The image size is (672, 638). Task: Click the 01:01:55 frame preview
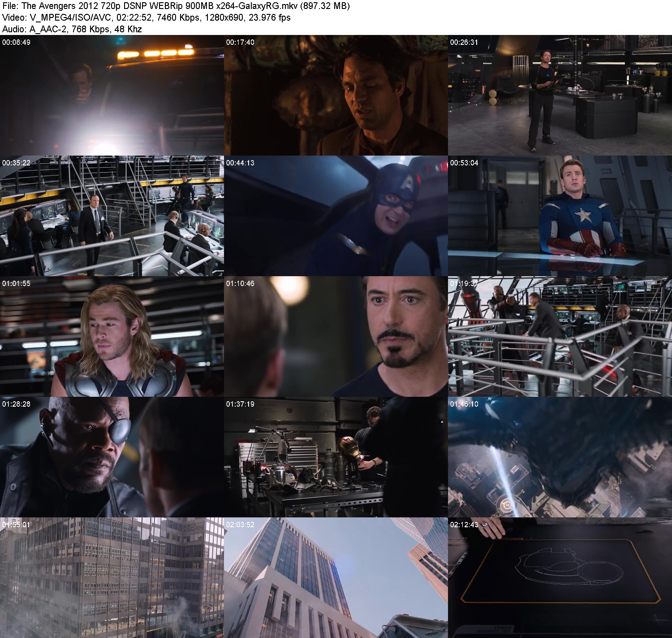112,337
